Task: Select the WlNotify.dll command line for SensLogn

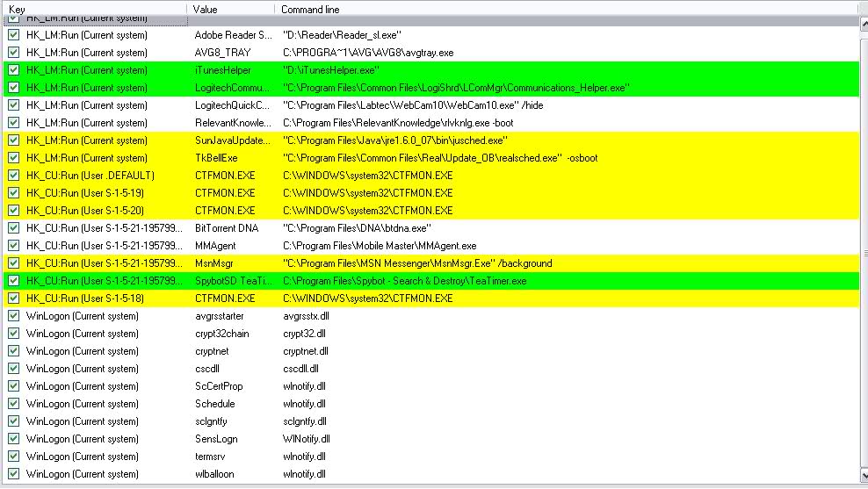Action: point(306,439)
